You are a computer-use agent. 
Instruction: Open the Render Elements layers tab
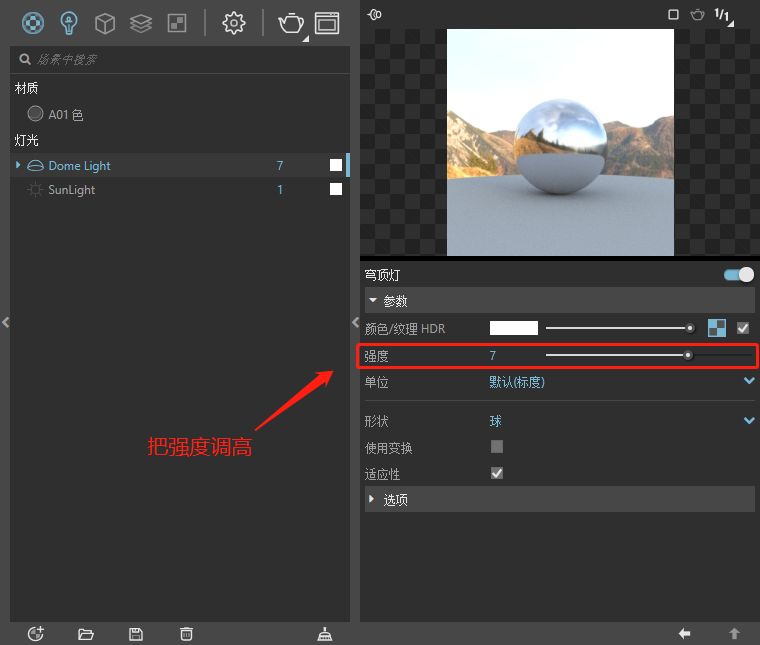click(141, 23)
